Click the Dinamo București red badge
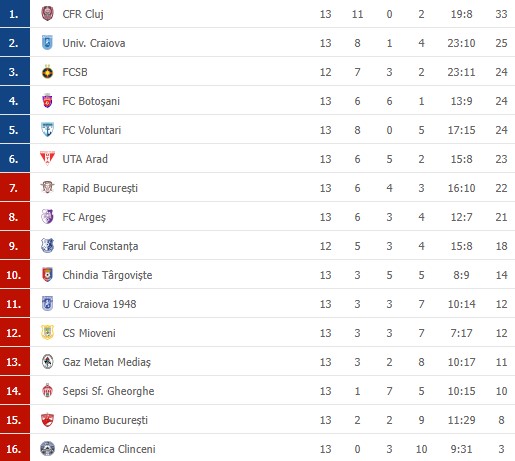The height and width of the screenshot is (461, 515). (x=47, y=420)
